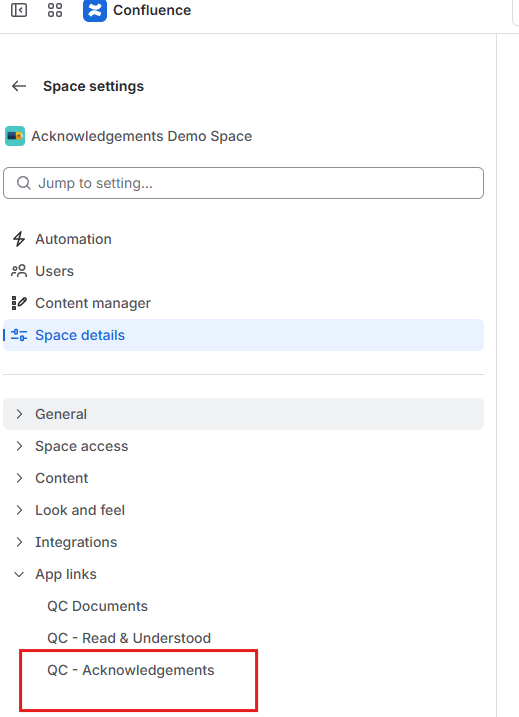This screenshot has height=717, width=519.
Task: Click the search magnifier icon in settings field
Action: [23, 183]
